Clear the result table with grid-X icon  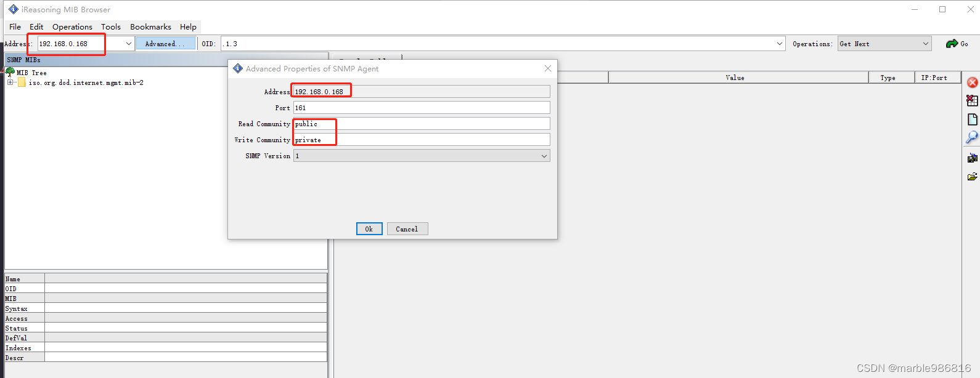pos(973,100)
